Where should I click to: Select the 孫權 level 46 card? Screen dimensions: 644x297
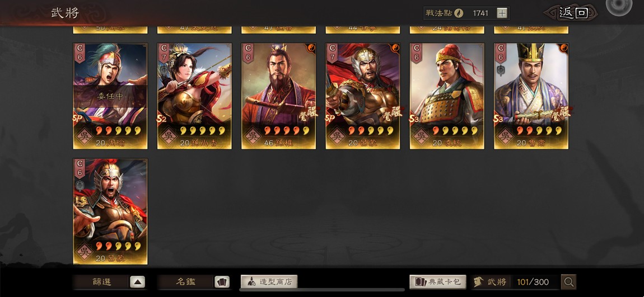(278, 96)
